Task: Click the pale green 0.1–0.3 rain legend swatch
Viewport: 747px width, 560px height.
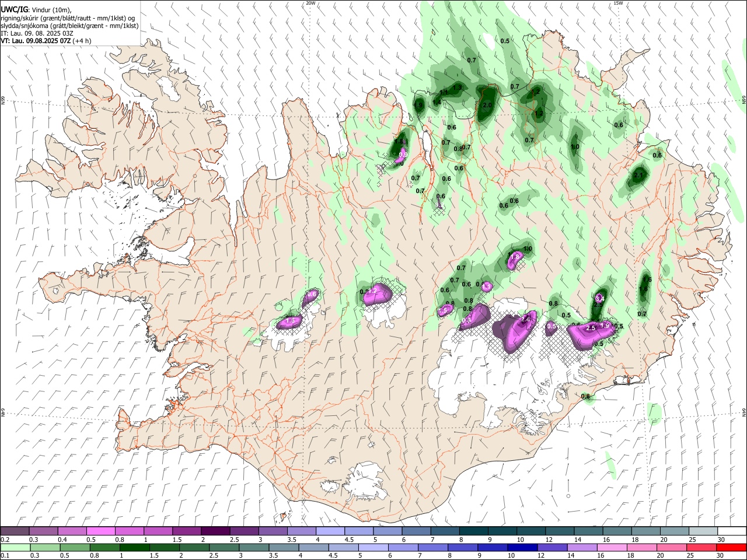Action: 15,548
